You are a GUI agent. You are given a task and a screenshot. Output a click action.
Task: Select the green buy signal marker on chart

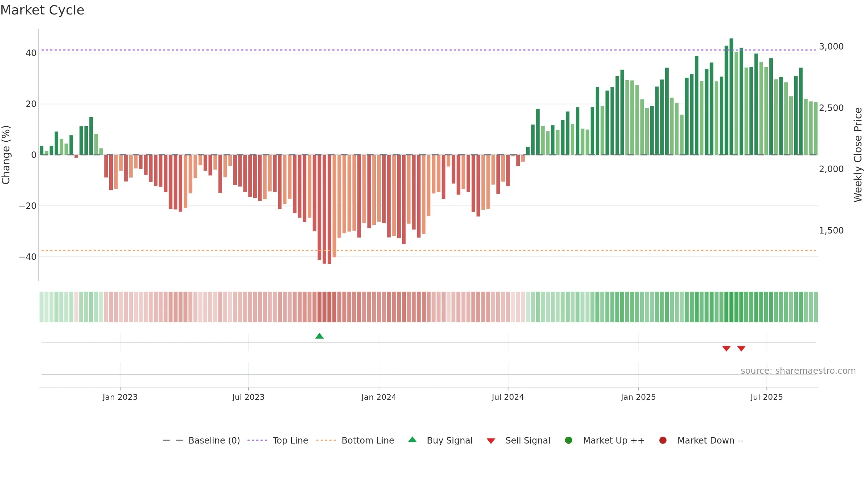319,336
